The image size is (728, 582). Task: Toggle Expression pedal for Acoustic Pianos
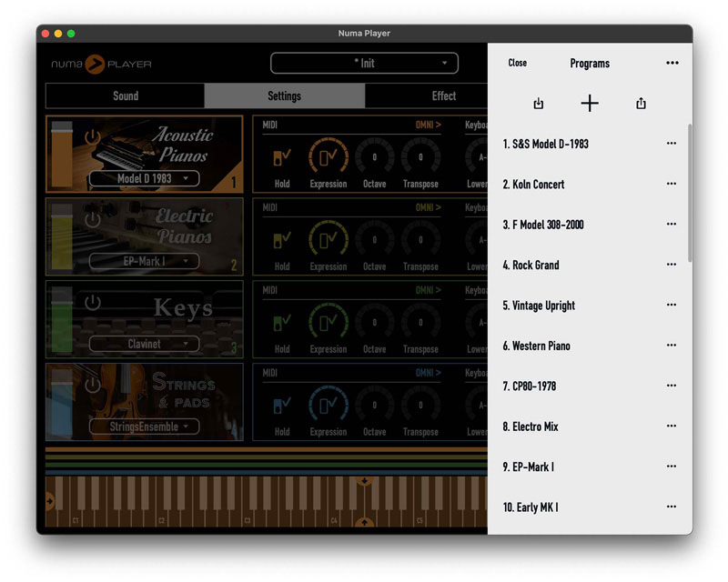point(329,157)
